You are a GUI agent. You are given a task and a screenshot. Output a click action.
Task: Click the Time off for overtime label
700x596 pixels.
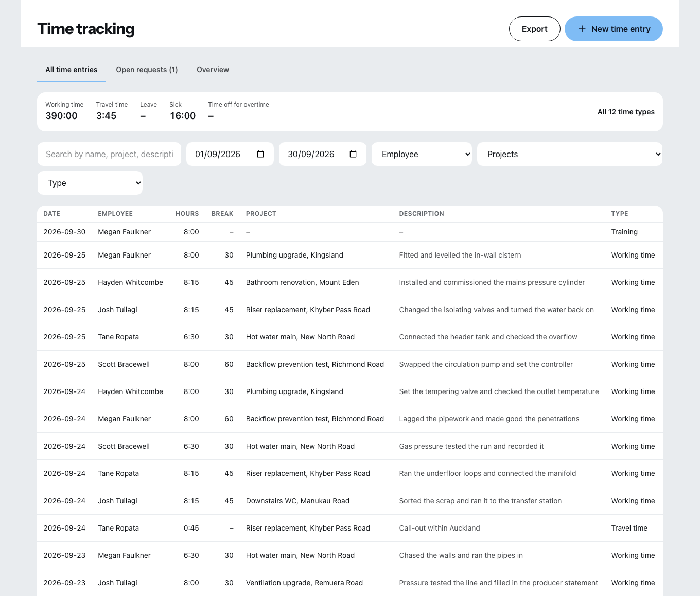[238, 105]
